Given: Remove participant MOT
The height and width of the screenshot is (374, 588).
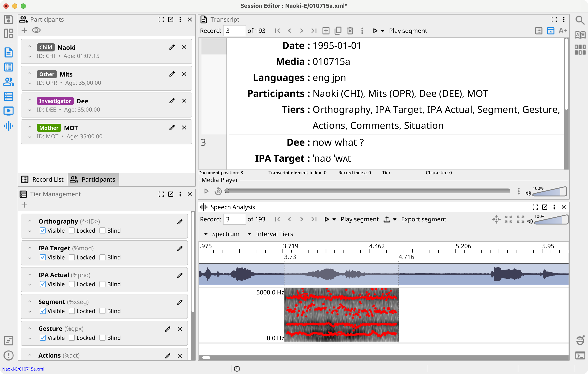Looking at the screenshot, I should coord(184,128).
